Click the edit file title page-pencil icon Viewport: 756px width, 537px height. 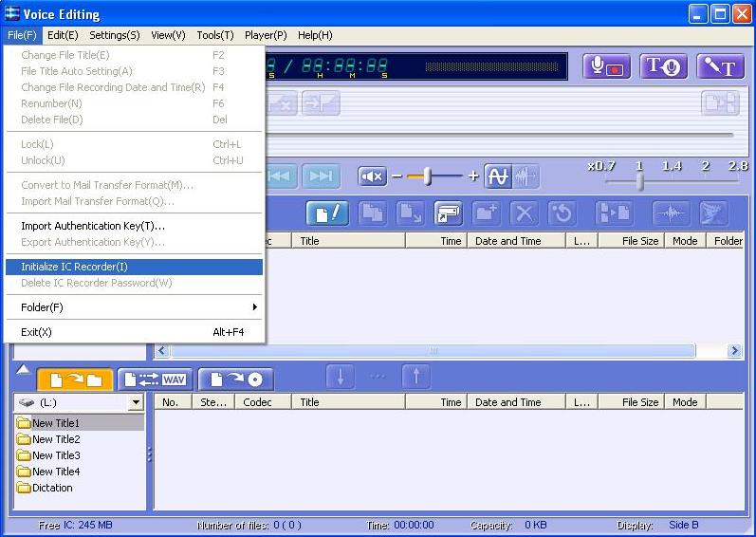pos(327,213)
